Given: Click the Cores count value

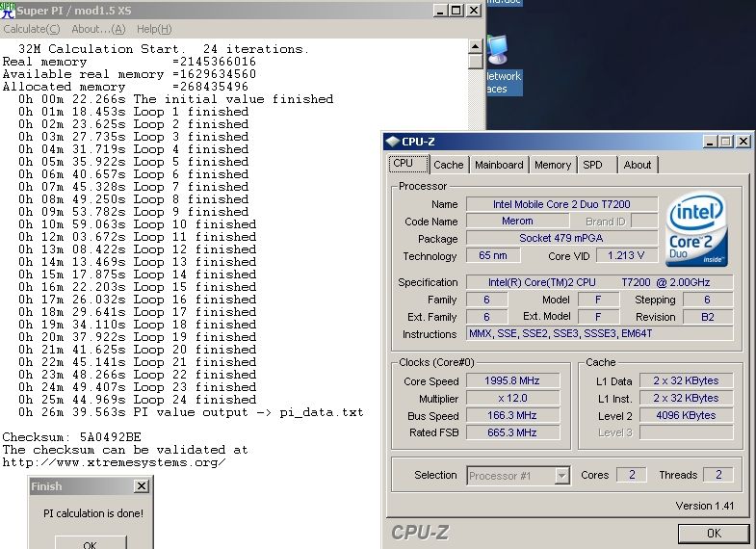Looking at the screenshot, I should pos(632,475).
